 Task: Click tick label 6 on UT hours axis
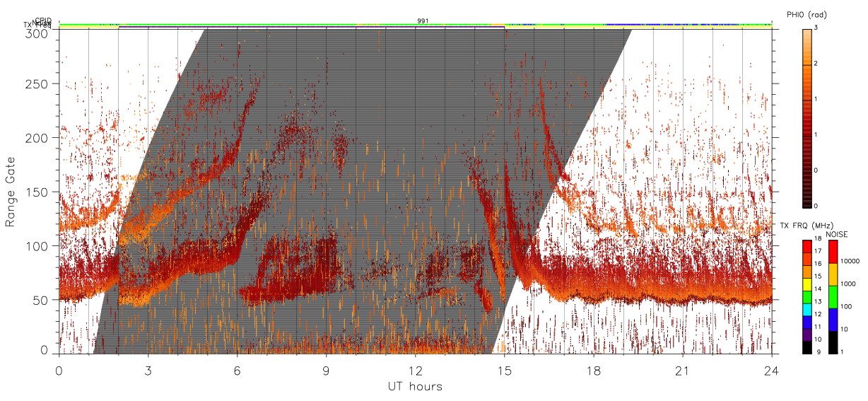[237, 371]
